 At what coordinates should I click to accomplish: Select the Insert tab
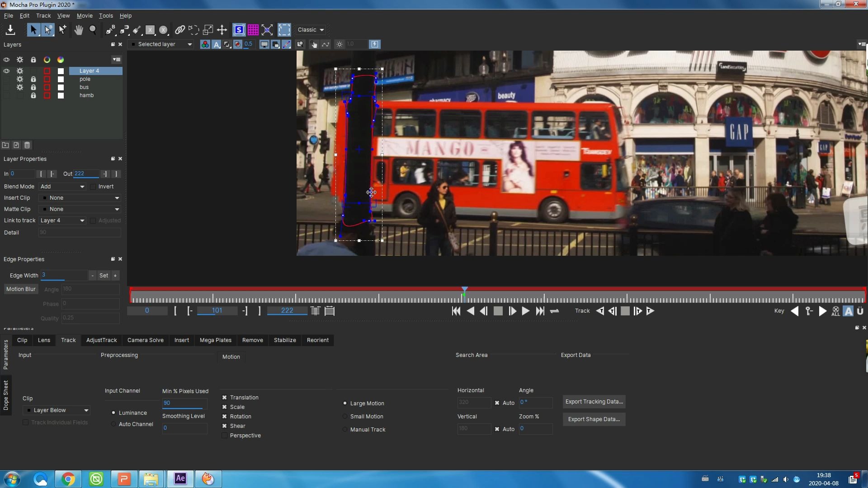[x=182, y=340]
